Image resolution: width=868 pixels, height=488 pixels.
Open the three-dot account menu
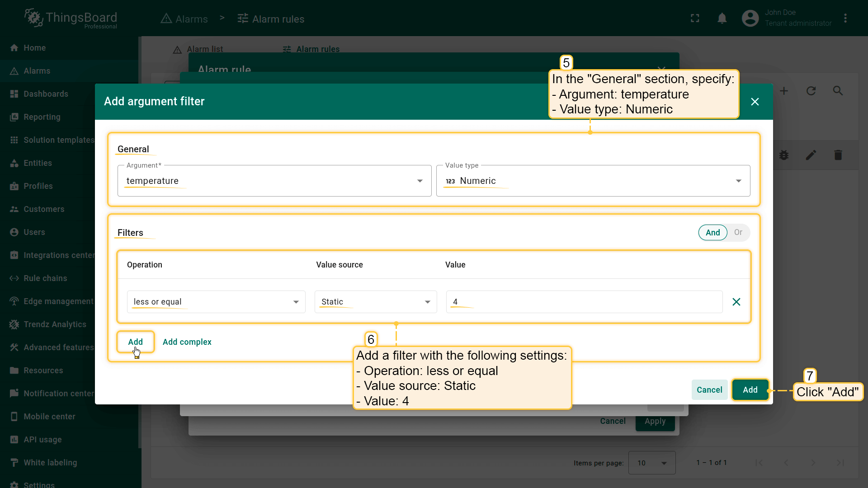(845, 19)
